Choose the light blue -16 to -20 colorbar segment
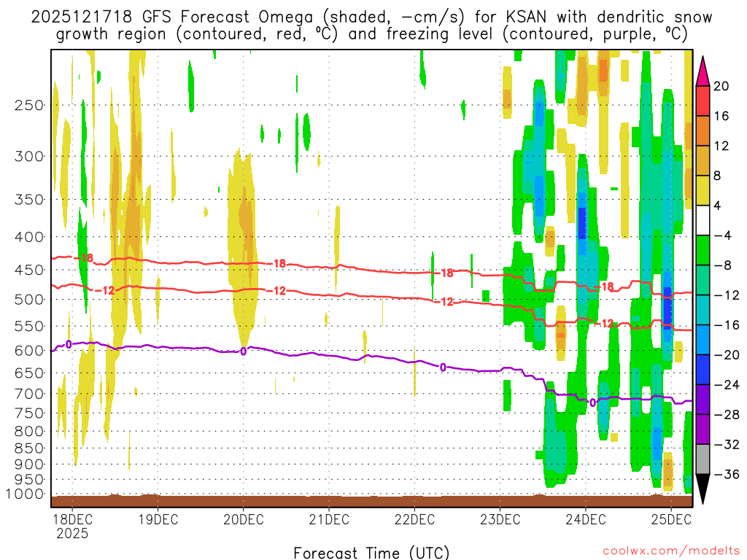The height and width of the screenshot is (560, 747). coord(703,340)
